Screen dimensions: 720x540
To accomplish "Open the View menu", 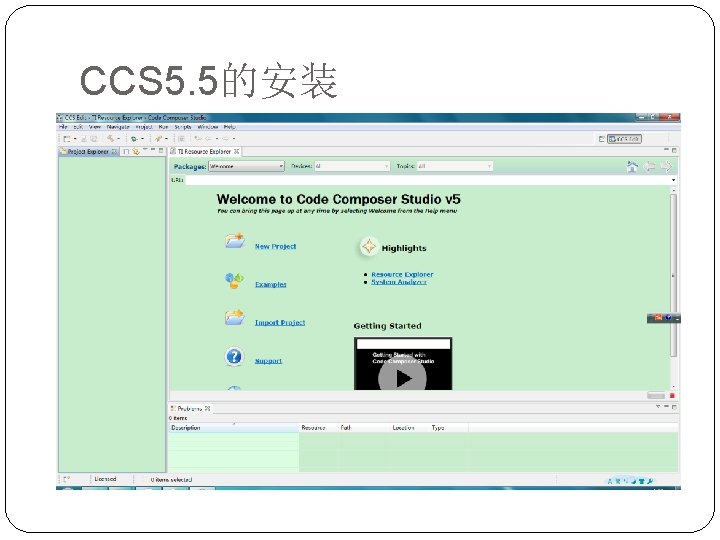I will pos(95,127).
